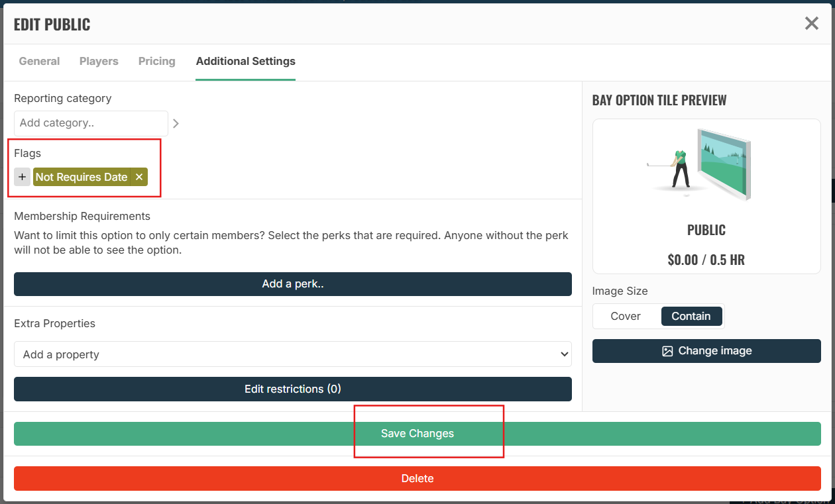Open the Players tab
The width and height of the screenshot is (835, 504).
pos(99,61)
